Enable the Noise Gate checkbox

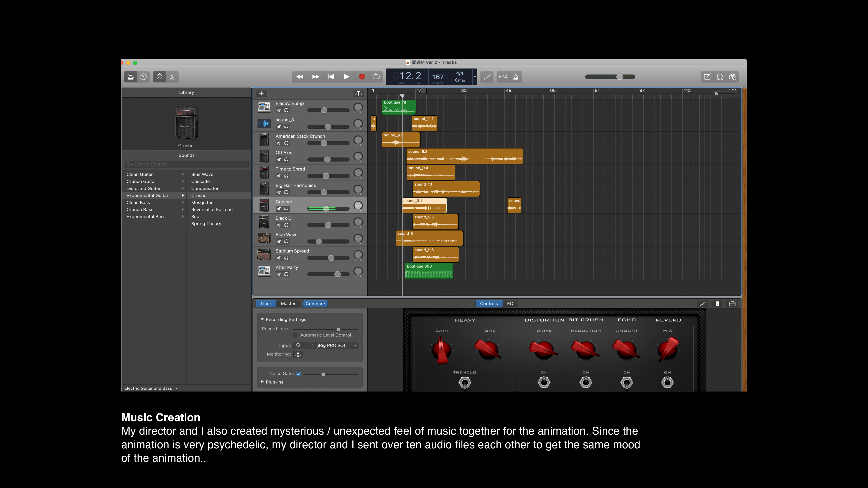299,373
